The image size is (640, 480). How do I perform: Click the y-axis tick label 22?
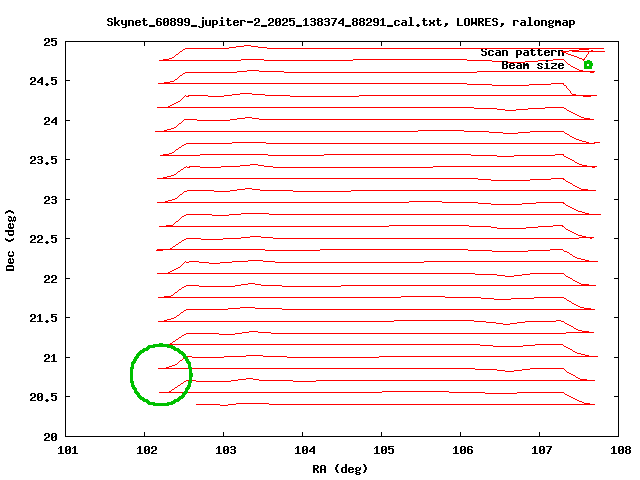(x=51, y=279)
